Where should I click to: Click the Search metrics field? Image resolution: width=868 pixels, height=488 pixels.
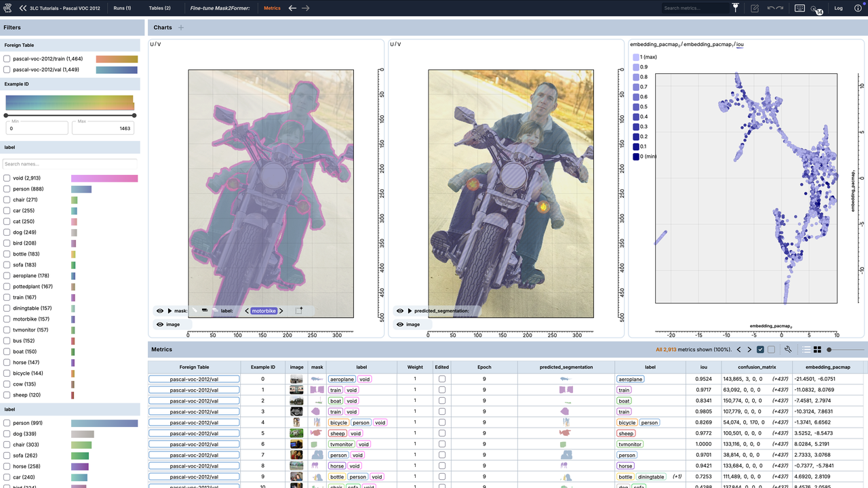[x=695, y=8]
